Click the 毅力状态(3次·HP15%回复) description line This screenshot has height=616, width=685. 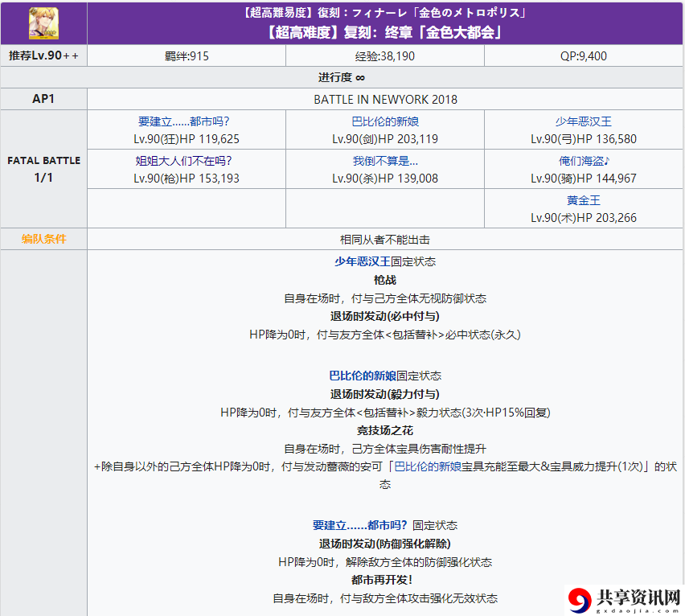tap(385, 413)
